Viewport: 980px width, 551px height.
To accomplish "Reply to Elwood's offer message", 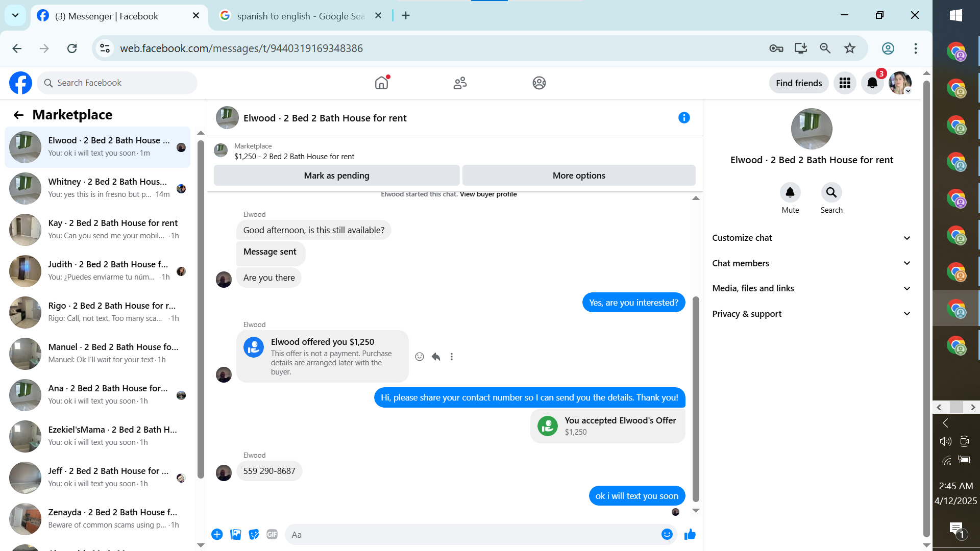I will pyautogui.click(x=436, y=357).
